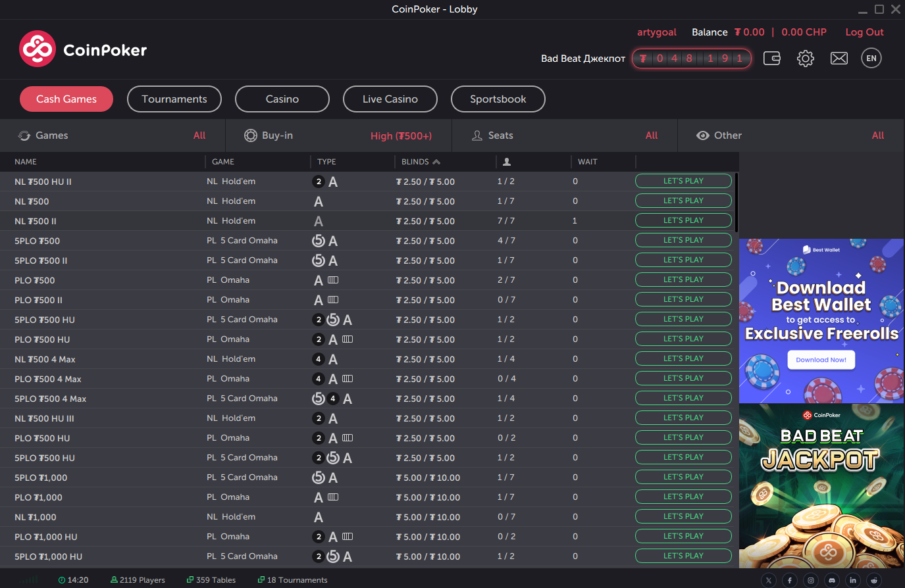Screen dimensions: 905x588
Task: Open settings via the gear icon
Action: 806,59
